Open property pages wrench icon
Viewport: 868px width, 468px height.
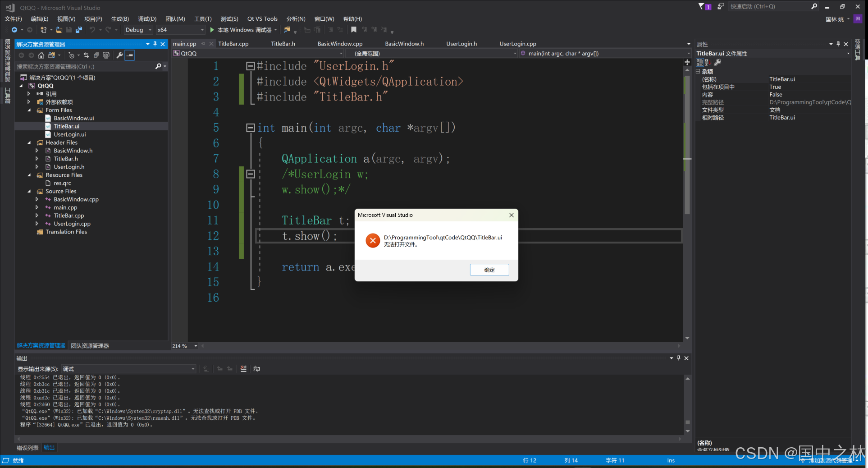pos(717,62)
